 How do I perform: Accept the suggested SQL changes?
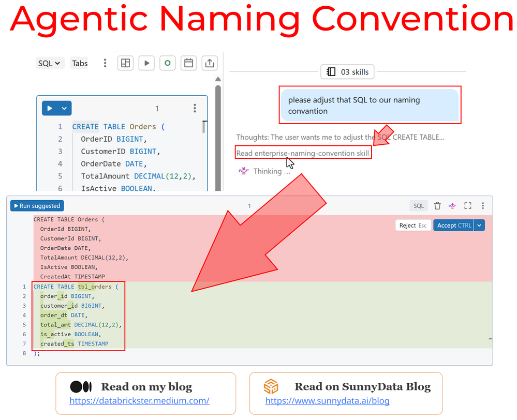point(453,226)
